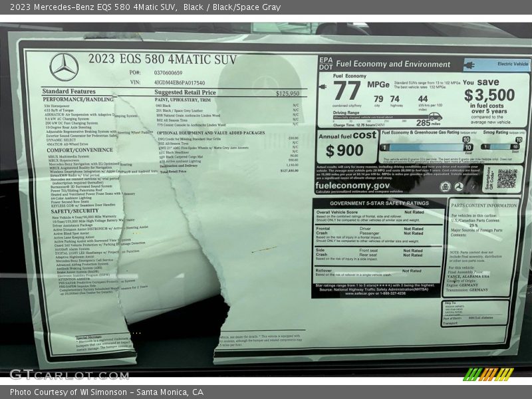The image size is (532, 399).
Task: Toggle the Rollover Not Rated status
Action: click(412, 271)
